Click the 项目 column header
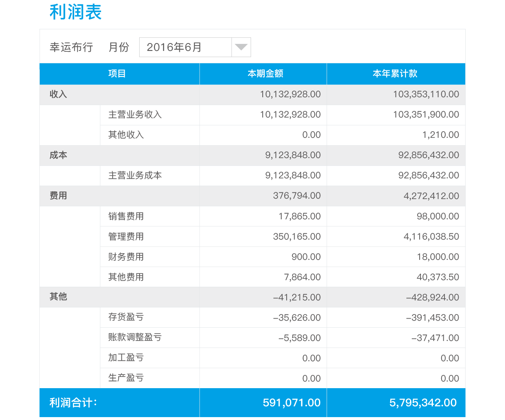 click(x=117, y=74)
